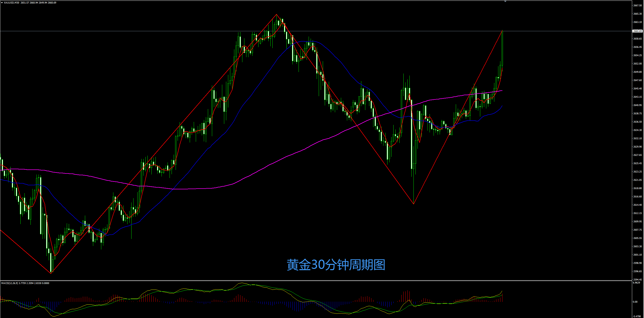Click price axis label 2621.05

tap(637, 180)
